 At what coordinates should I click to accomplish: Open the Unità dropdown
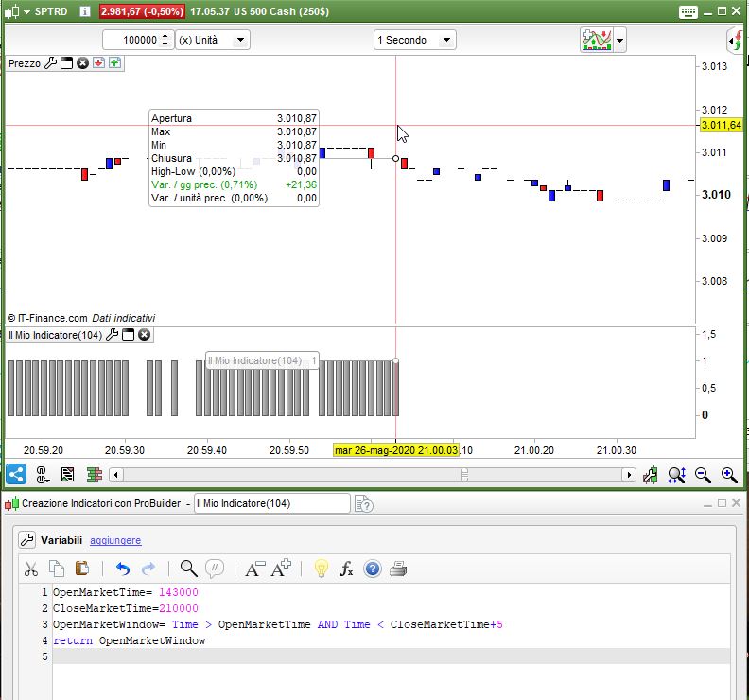click(240, 40)
